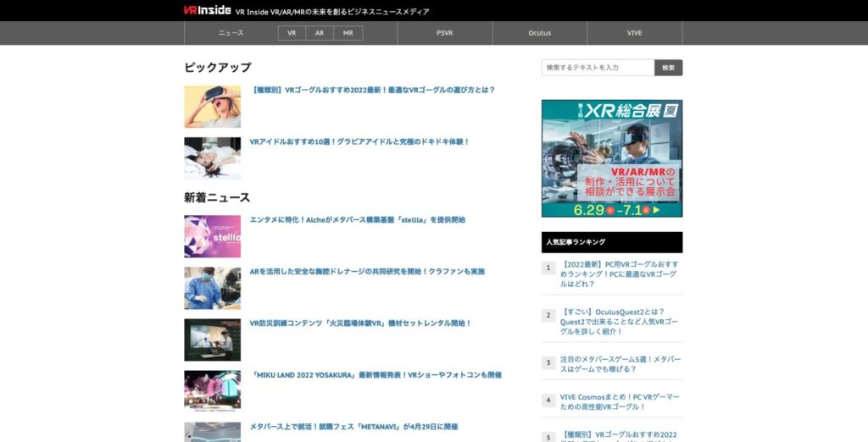
Task: Focus the 検索するテキストを入力 search field
Action: pos(598,68)
